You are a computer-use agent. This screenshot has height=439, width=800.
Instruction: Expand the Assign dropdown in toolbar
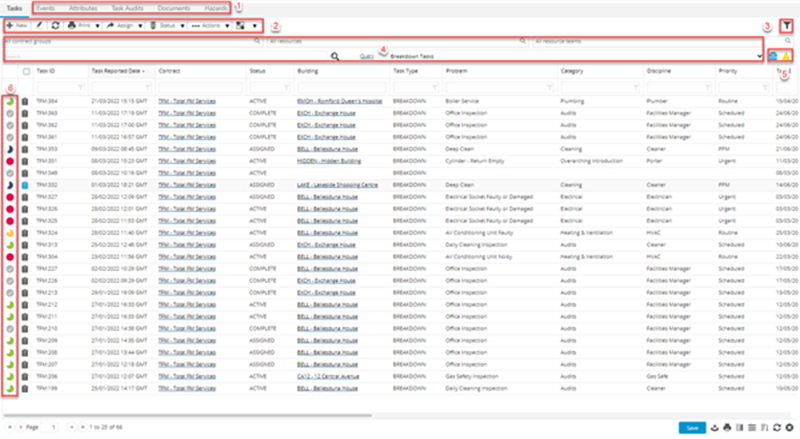(140, 24)
